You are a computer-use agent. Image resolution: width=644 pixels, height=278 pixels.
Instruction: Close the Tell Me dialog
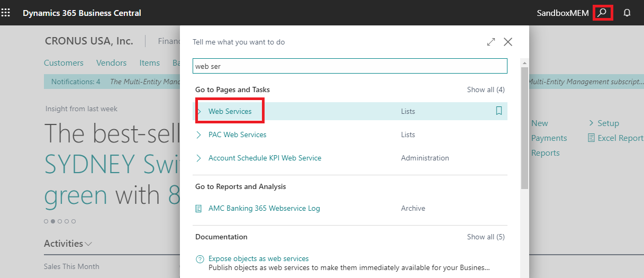(x=508, y=42)
